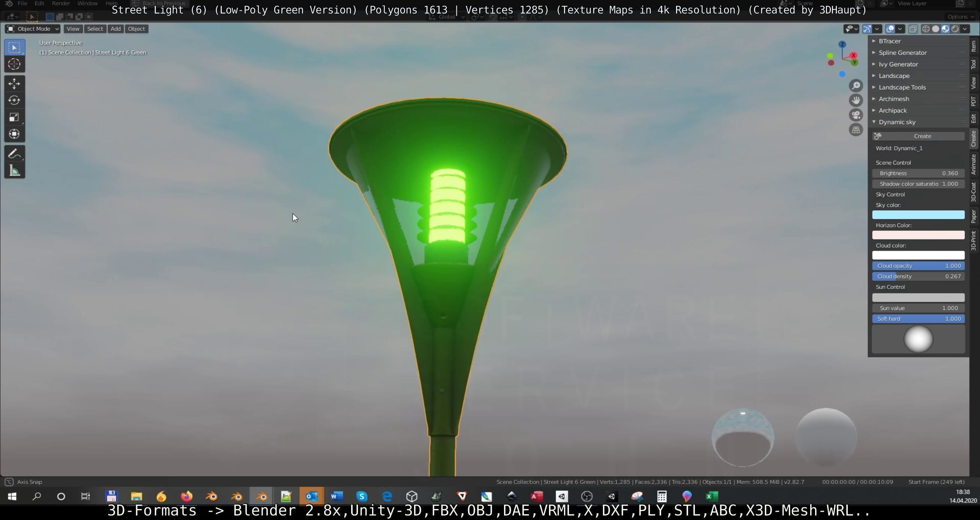The height and width of the screenshot is (520, 980).
Task: Open Windows Start menu
Action: pos(12,496)
